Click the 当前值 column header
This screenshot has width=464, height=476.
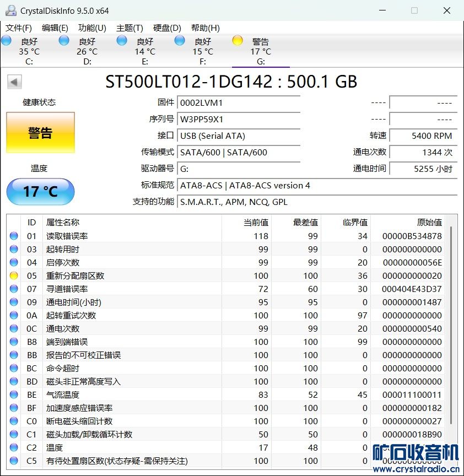coord(246,222)
